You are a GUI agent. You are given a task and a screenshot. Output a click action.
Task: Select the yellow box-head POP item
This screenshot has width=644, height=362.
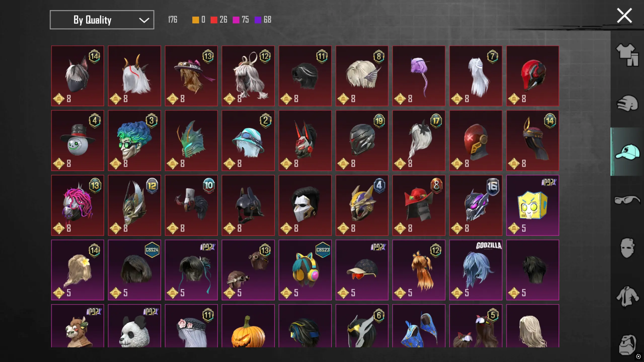[533, 205]
